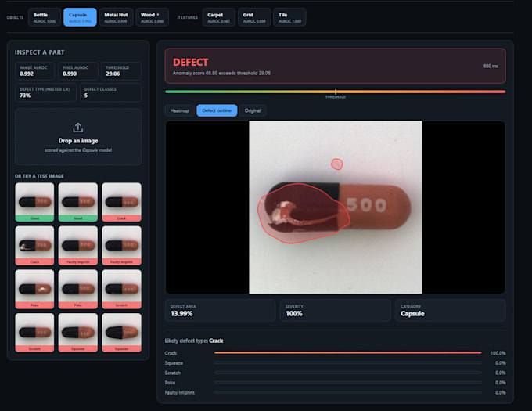Screen dimensions: 532x411
Task: Open the Grid texture model
Action: (x=254, y=17)
